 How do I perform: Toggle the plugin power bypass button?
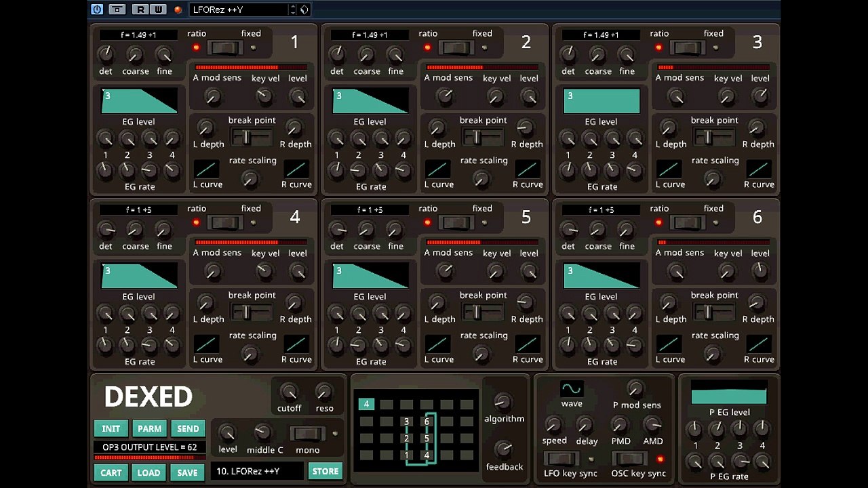point(97,9)
